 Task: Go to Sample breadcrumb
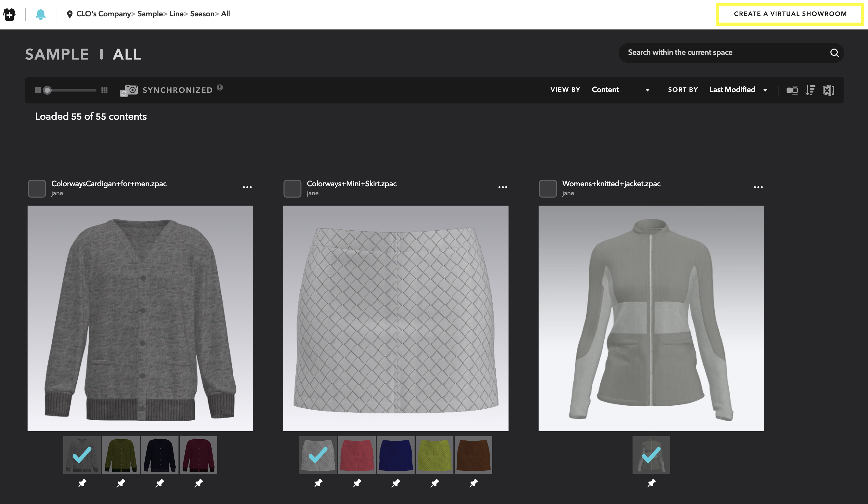coord(150,14)
